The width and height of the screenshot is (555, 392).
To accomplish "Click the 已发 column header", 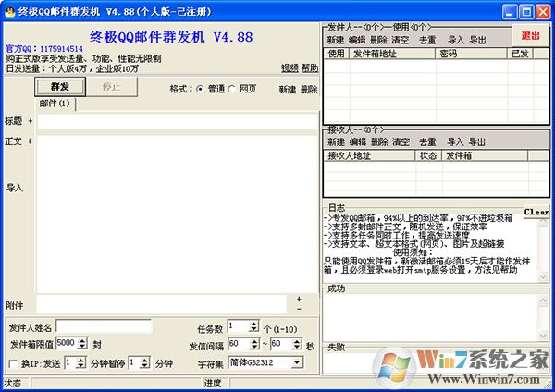I will point(520,54).
